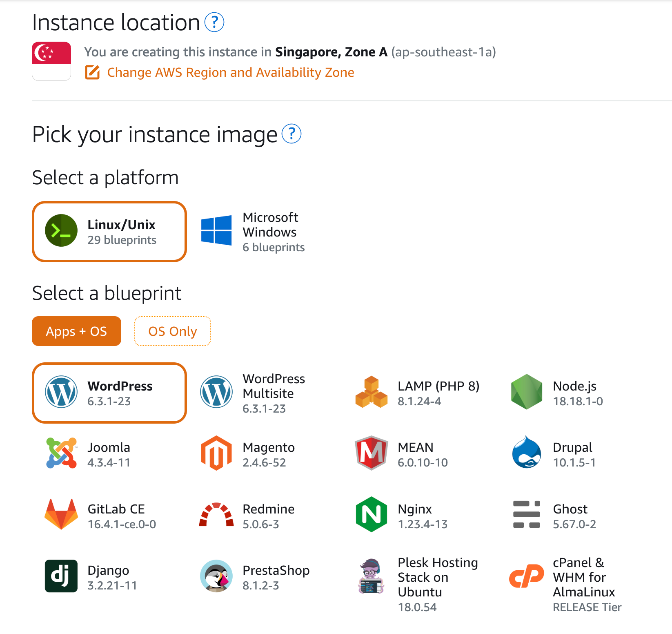672x634 pixels.
Task: Click the PrestaShop puffin icon
Action: point(216,576)
